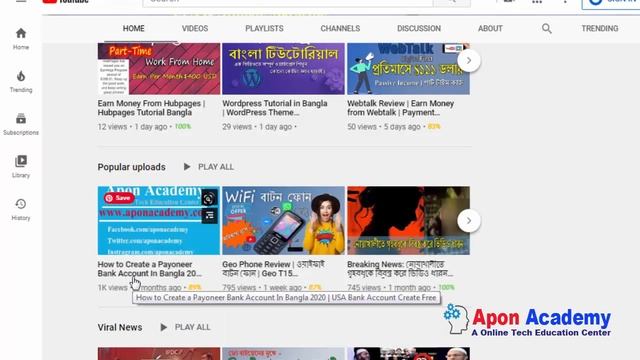Open Breaking News video title
The height and width of the screenshot is (360, 640).
coord(400,269)
